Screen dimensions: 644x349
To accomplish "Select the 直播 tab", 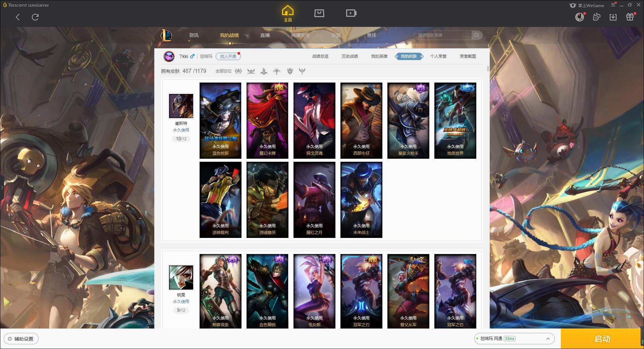I will point(265,35).
